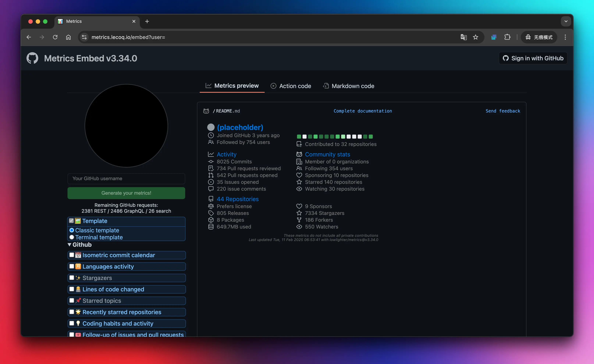Image resolution: width=594 pixels, height=364 pixels.
Task: Toggle the Template section checkbox
Action: 71,221
